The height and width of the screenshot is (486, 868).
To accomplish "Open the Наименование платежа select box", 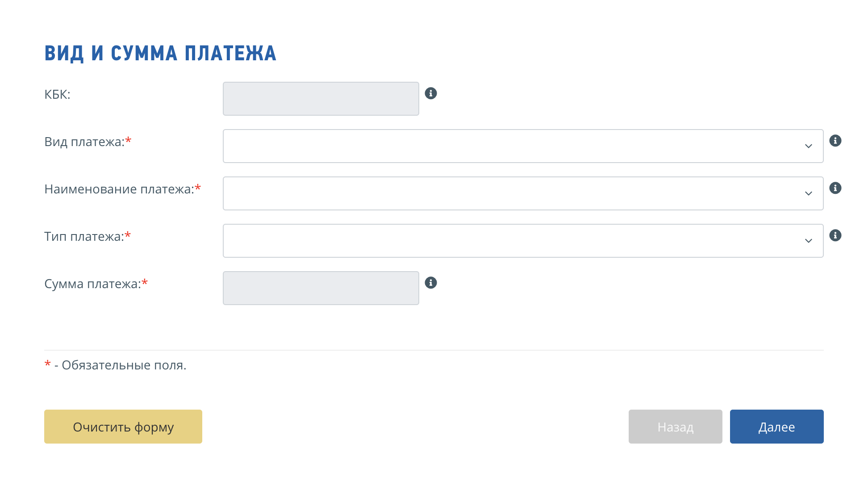I will pos(513,193).
